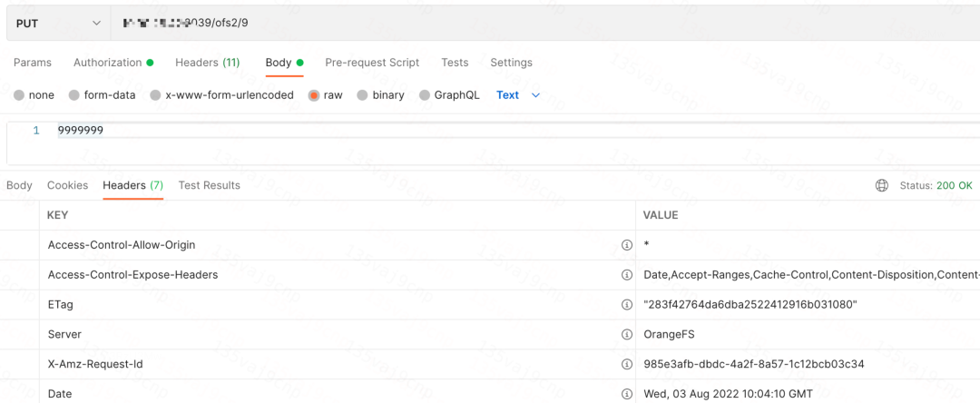This screenshot has height=403, width=980.
Task: Show the Test Results tab
Action: [209, 185]
